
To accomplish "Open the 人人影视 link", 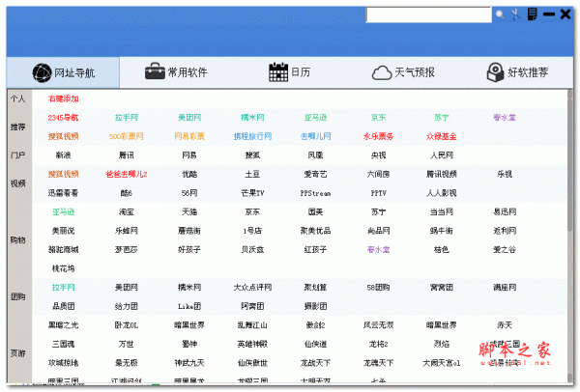I will [442, 193].
